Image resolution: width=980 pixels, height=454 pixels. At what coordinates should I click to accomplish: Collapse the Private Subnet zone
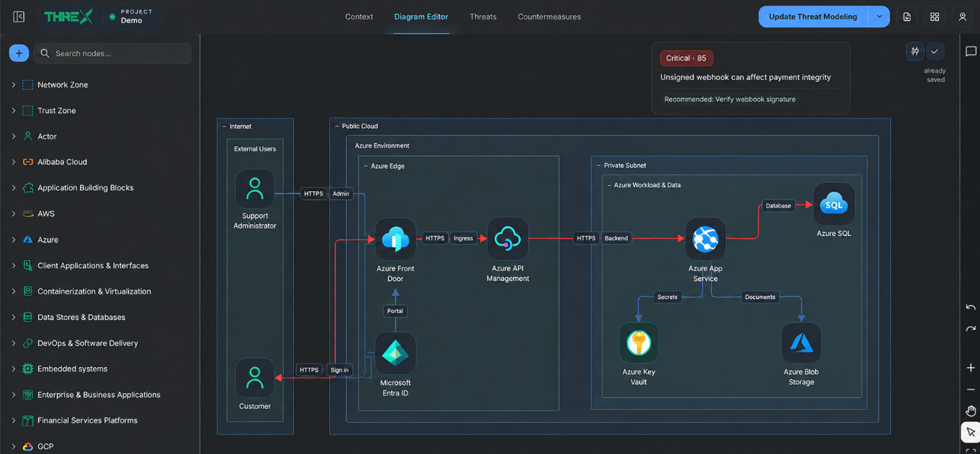pos(598,165)
